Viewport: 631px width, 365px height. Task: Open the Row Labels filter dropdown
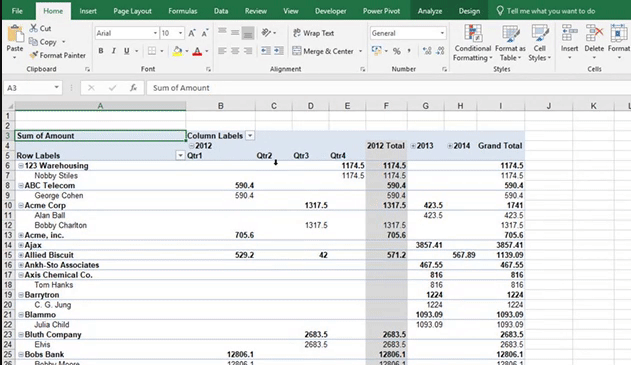[x=180, y=155]
